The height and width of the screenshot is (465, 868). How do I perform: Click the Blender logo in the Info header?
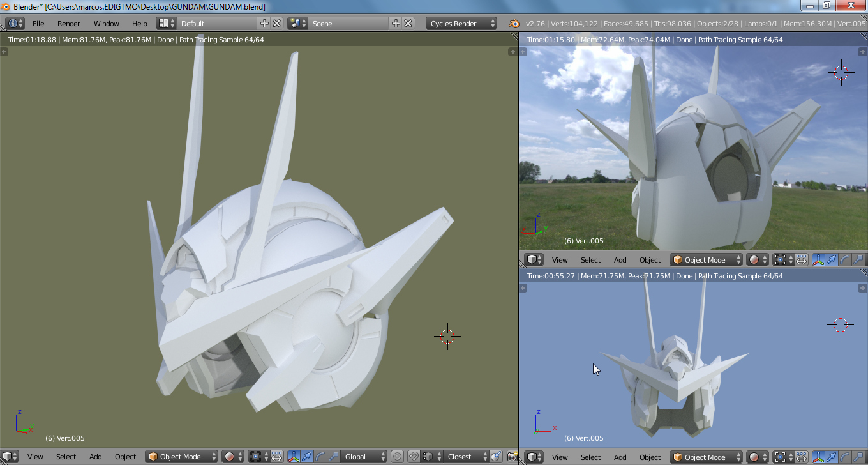point(514,24)
